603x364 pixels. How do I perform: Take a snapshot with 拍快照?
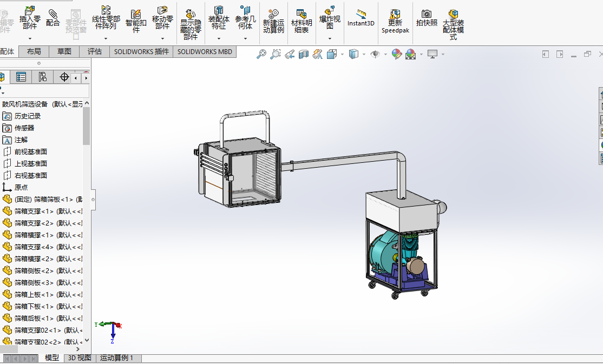427,18
